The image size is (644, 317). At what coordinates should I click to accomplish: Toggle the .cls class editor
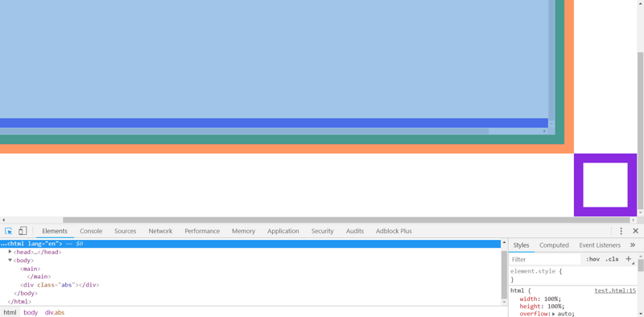coord(612,259)
